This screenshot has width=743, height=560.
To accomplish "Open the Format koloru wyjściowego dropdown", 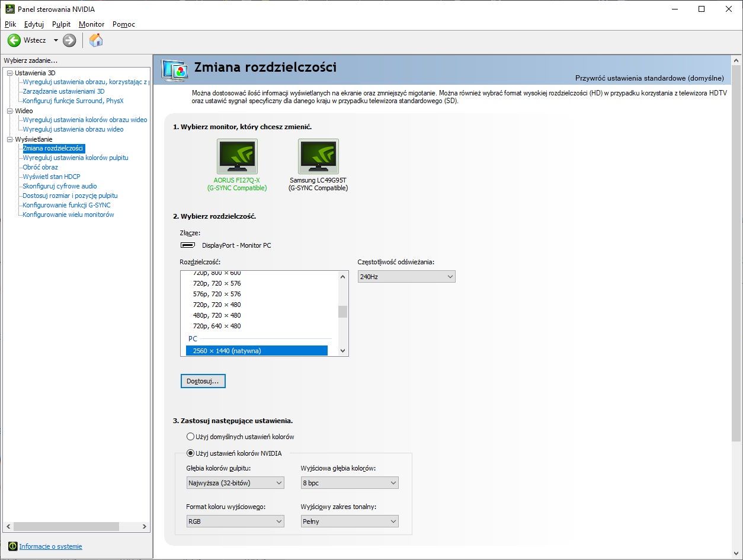I will tap(235, 521).
